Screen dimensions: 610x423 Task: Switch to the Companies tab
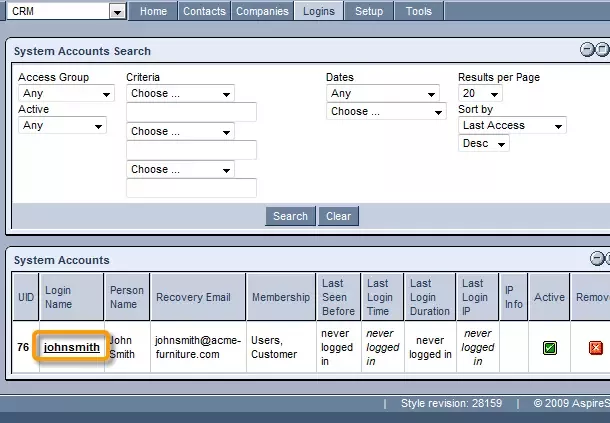261,11
